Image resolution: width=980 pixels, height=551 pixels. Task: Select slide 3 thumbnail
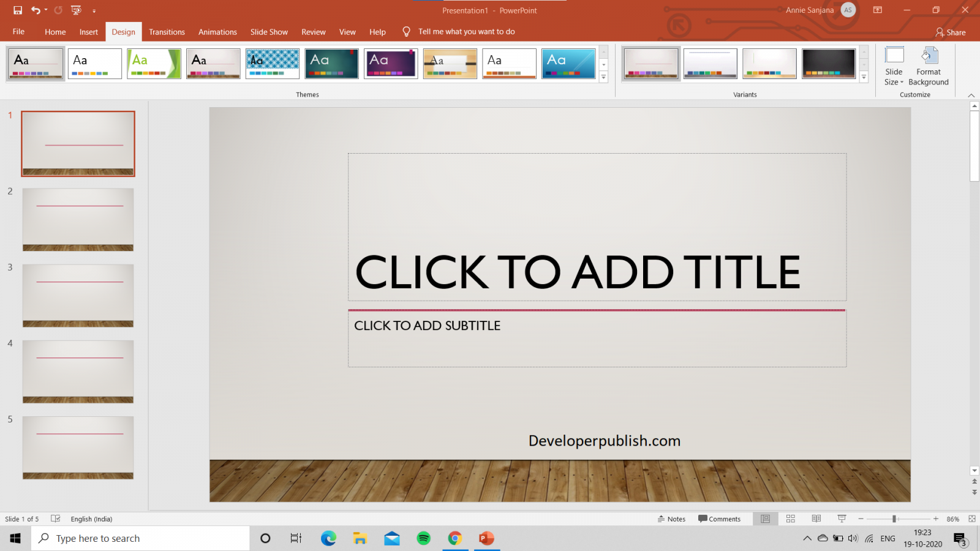78,296
